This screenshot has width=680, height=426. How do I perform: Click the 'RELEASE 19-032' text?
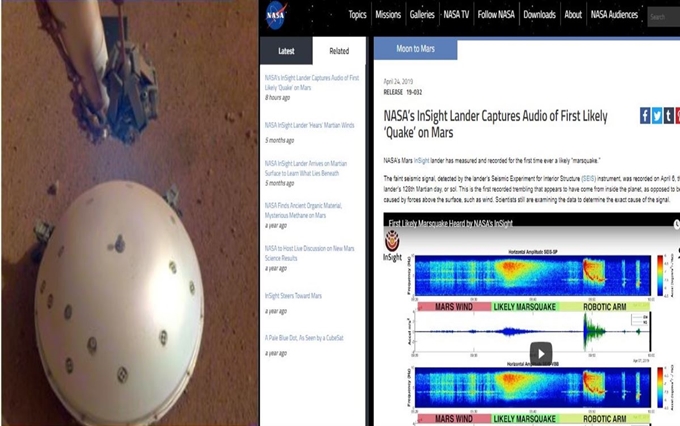(402, 92)
